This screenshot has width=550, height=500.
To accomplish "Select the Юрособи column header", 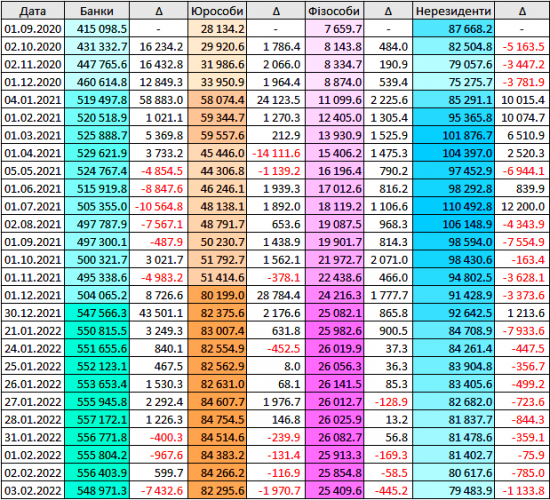I will pyautogui.click(x=217, y=11).
